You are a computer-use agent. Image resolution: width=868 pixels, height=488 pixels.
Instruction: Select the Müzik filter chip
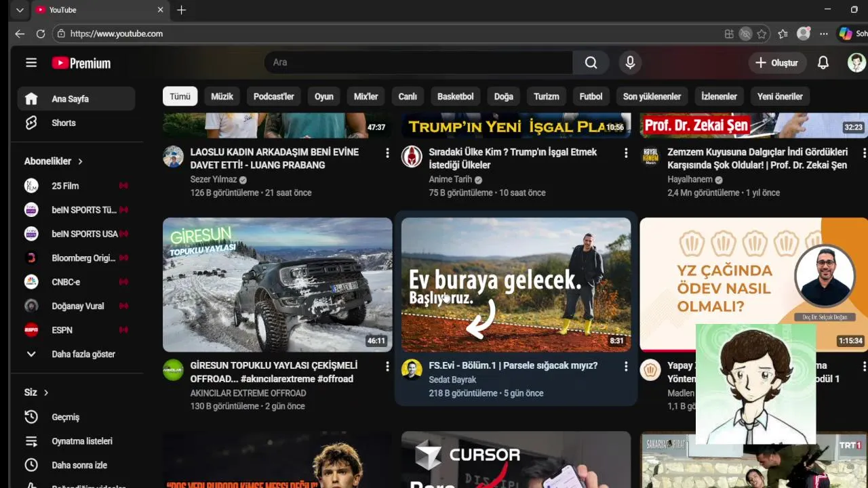click(x=222, y=96)
